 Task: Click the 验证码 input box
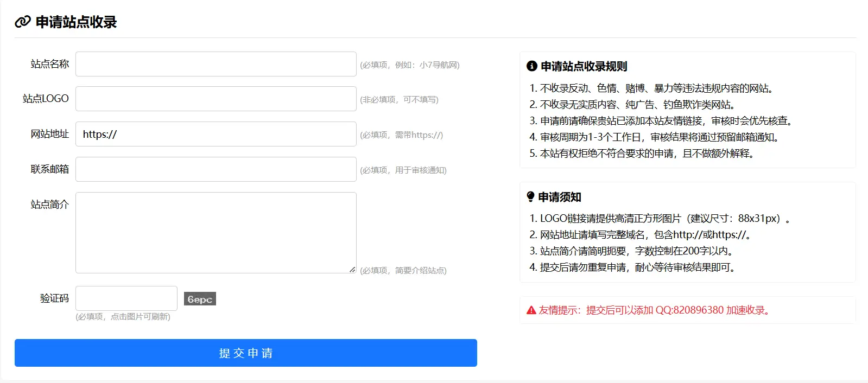point(126,298)
